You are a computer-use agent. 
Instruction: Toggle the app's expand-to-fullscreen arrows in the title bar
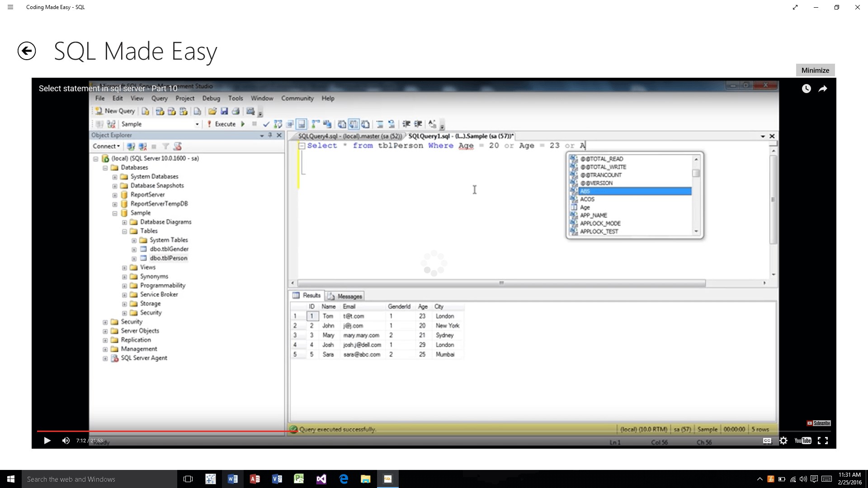(795, 7)
